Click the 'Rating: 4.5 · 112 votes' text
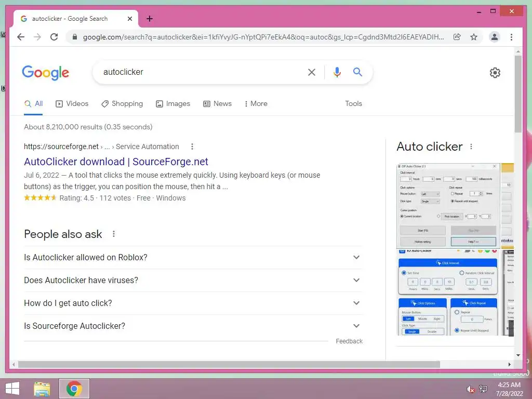Image resolution: width=532 pixels, height=399 pixels. pos(96,198)
